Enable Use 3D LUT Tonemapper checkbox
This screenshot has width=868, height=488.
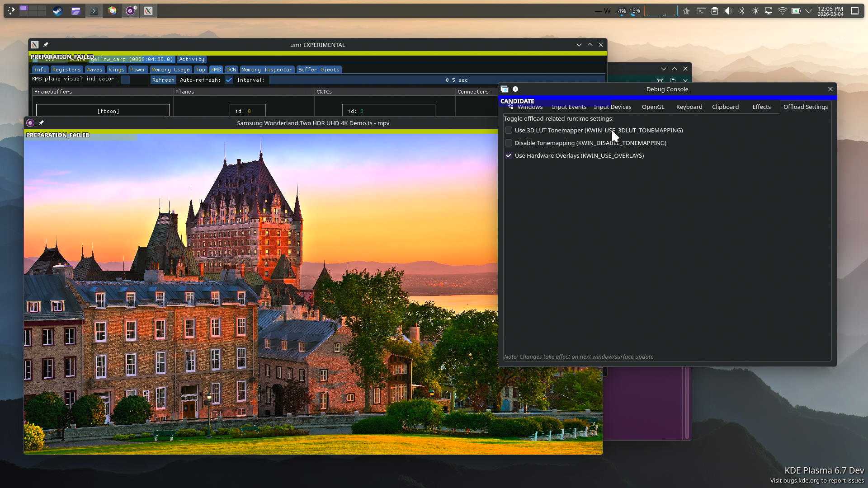[509, 130]
